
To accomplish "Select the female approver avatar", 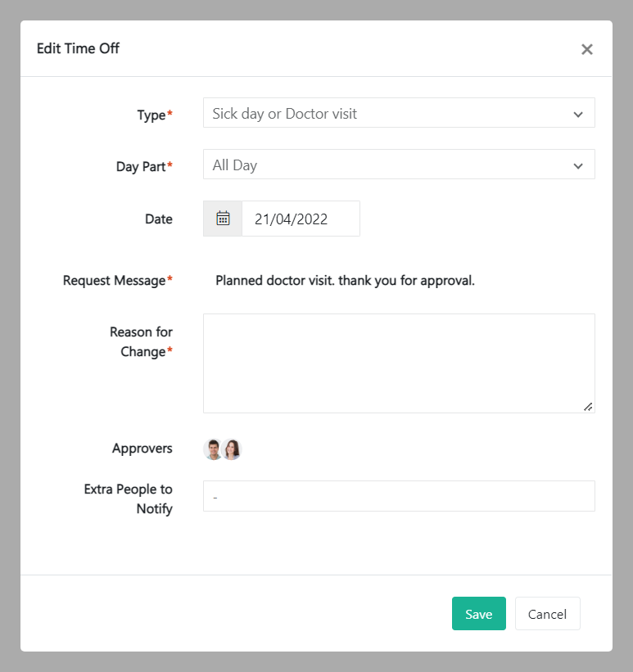I will [233, 449].
